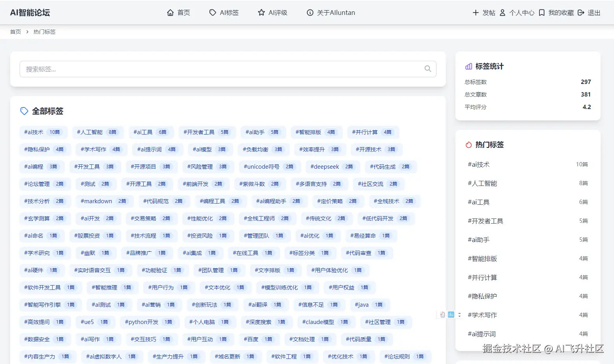Click the #java tag chip
Image resolution: width=614 pixels, height=364 pixels.
pos(370,305)
